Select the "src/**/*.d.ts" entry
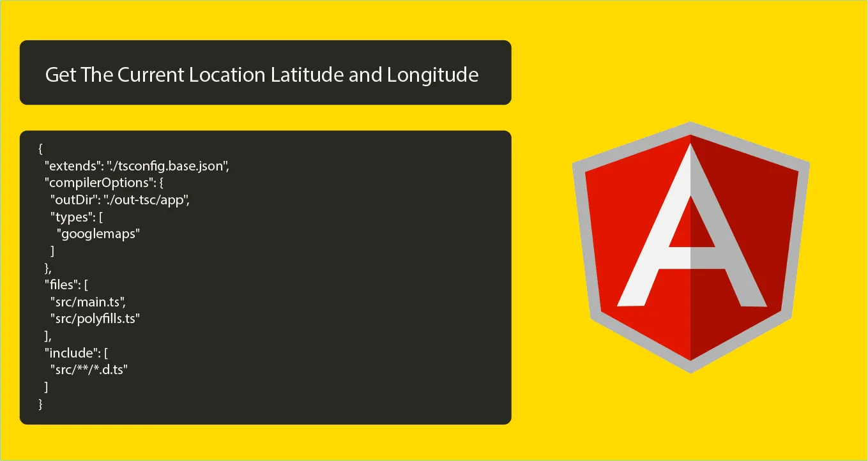 coord(89,369)
